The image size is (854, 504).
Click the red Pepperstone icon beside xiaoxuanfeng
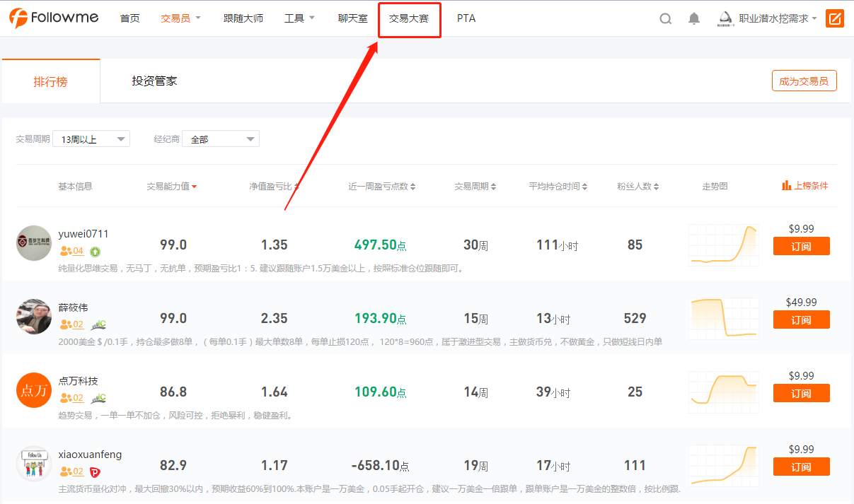96,471
